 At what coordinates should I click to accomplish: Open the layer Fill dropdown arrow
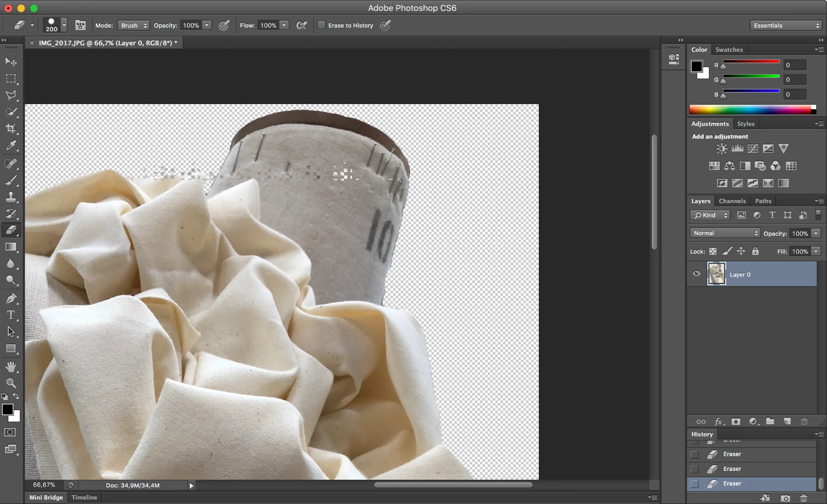[x=816, y=252]
